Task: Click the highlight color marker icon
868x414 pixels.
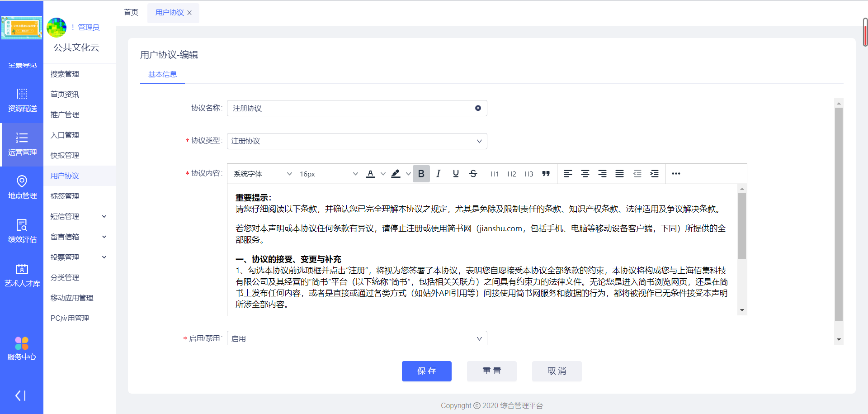Action: coord(396,174)
